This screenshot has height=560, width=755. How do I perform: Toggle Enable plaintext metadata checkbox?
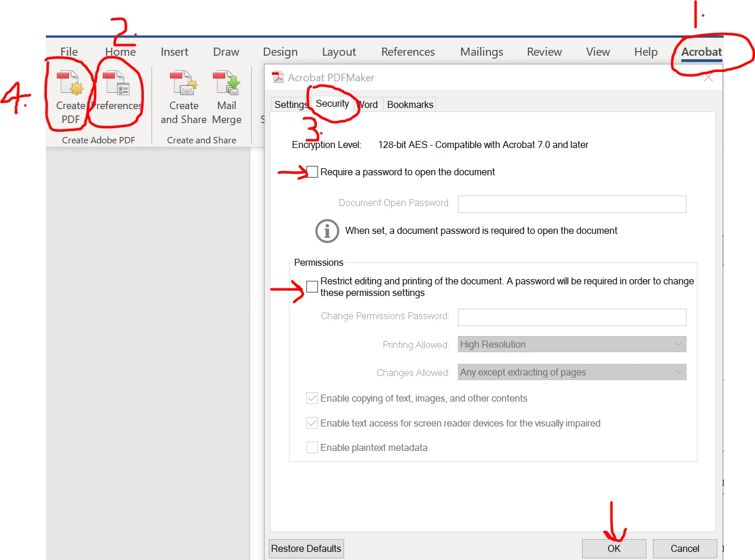(312, 447)
